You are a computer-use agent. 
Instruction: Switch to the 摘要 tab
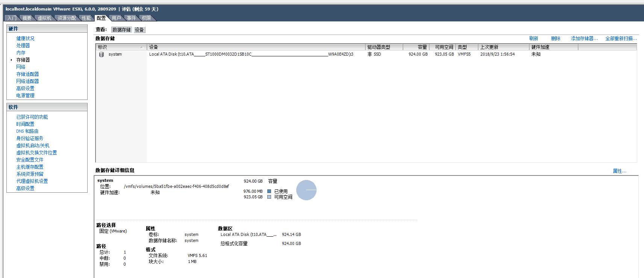tap(27, 18)
